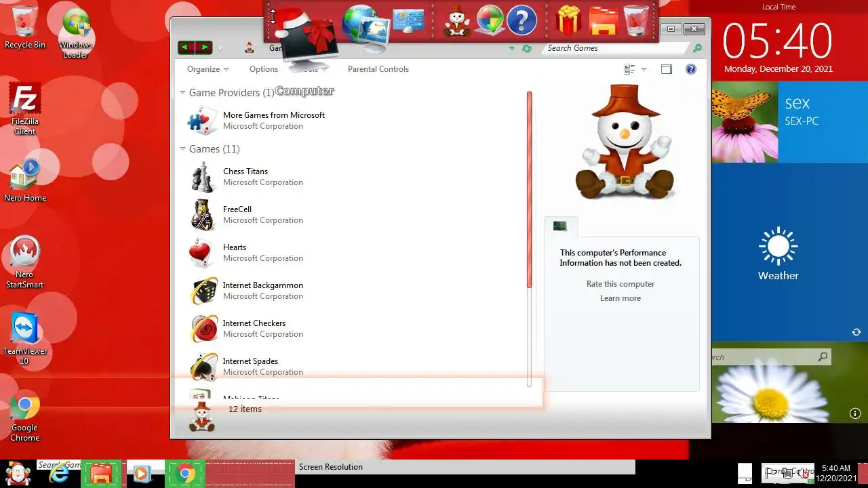This screenshot has height=488, width=868.
Task: Click the search magnifier in Games window
Action: pyautogui.click(x=697, y=48)
